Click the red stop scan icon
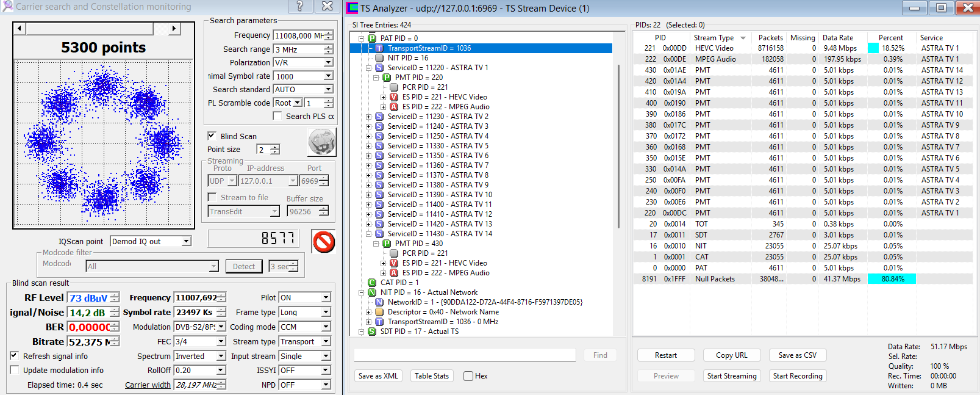Image resolution: width=980 pixels, height=395 pixels. point(323,242)
